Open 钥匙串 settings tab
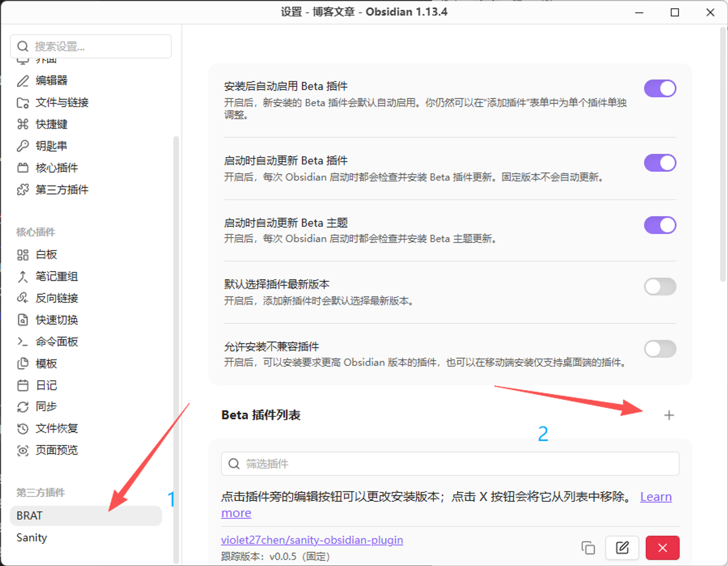This screenshot has height=566, width=728. point(86,146)
